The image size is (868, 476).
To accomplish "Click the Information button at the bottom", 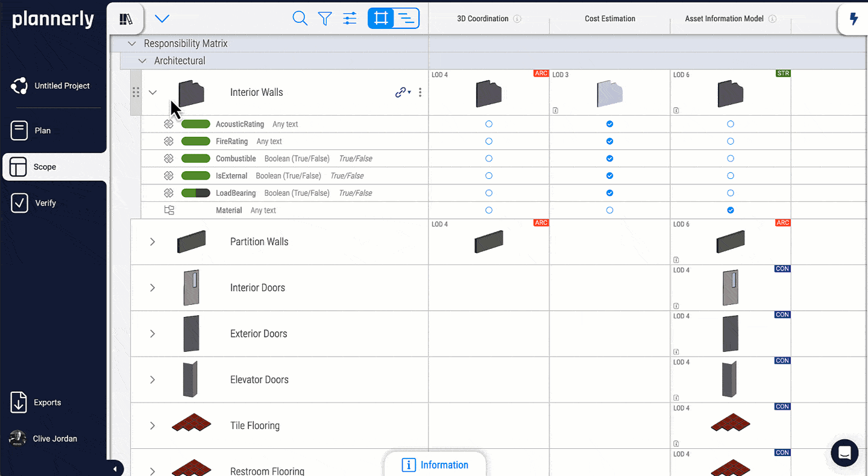I will [x=435, y=465].
